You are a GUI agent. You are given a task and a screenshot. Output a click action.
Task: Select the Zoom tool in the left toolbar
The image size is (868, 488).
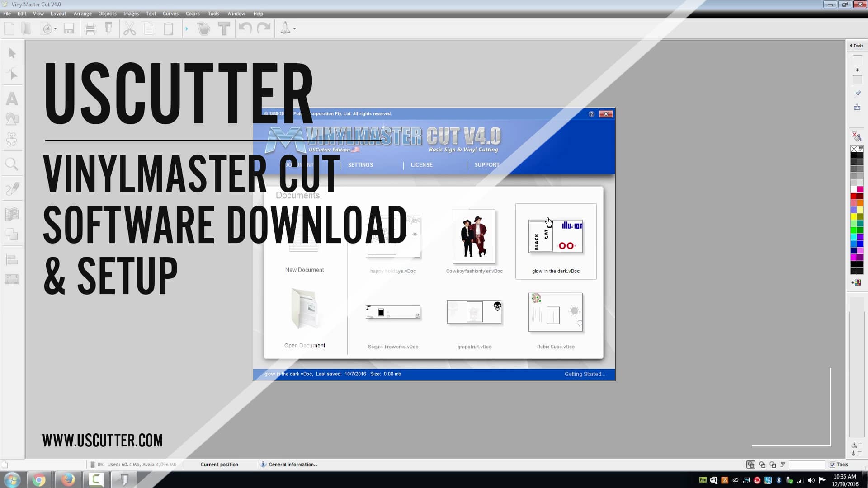12,164
